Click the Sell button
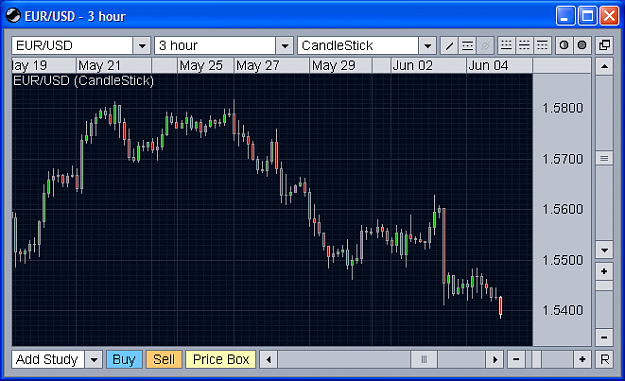Screen dimensions: 625x381 (164, 359)
